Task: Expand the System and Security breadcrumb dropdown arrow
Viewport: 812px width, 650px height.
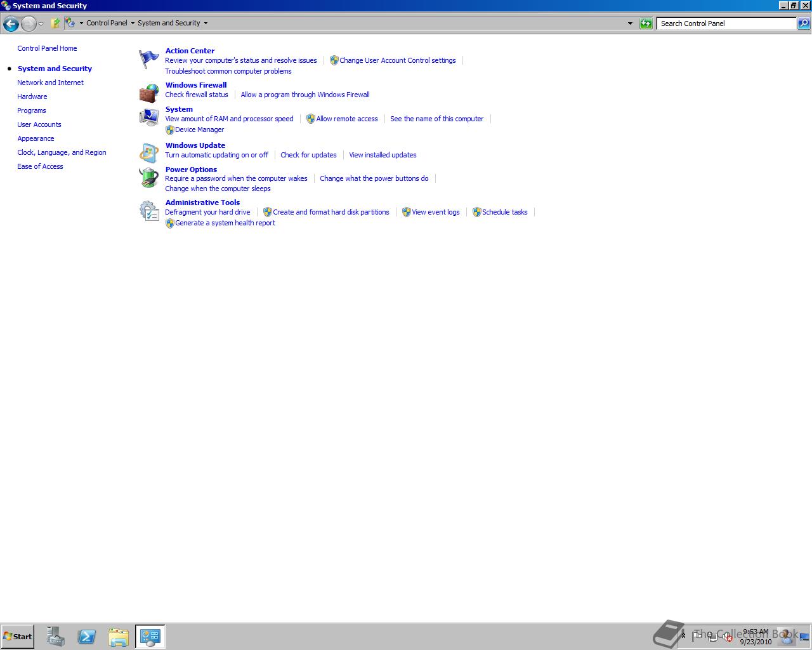Action: tap(206, 23)
